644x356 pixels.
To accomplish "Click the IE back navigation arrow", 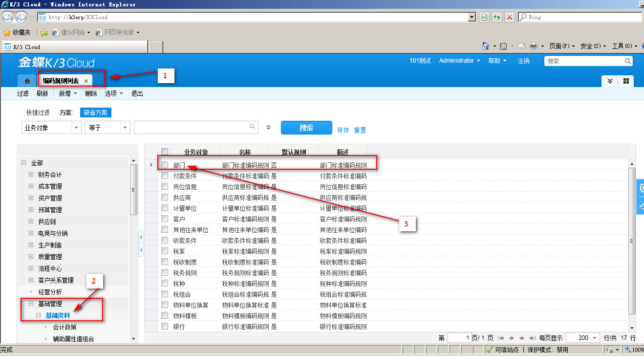I will 8,17.
